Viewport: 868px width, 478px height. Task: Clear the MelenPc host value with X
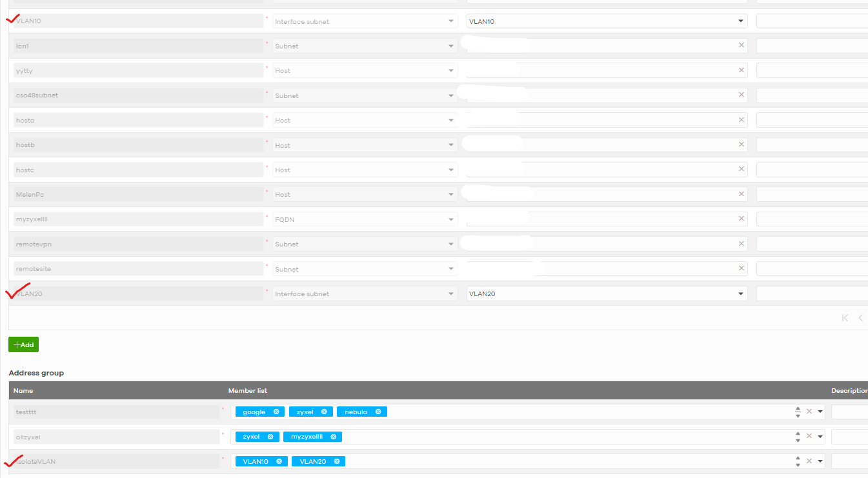click(741, 194)
